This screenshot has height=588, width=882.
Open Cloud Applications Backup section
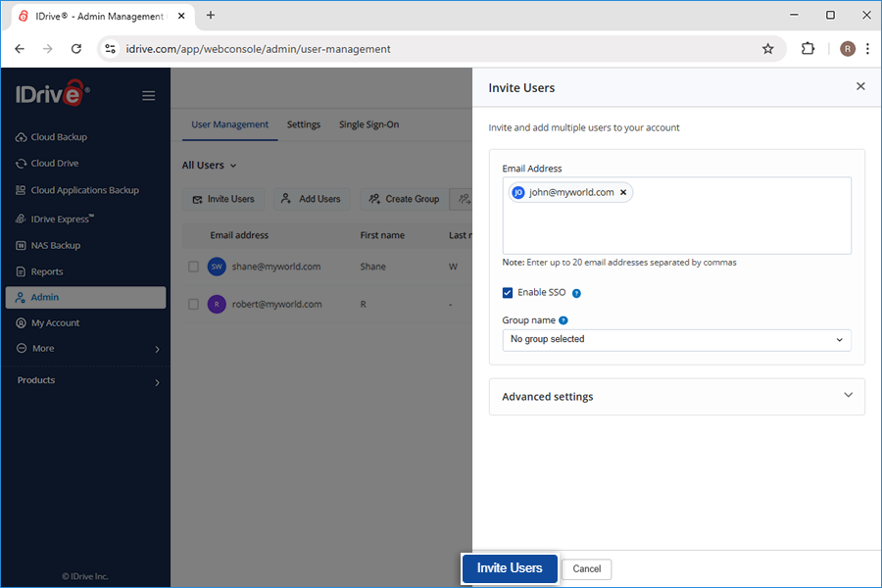(x=77, y=190)
